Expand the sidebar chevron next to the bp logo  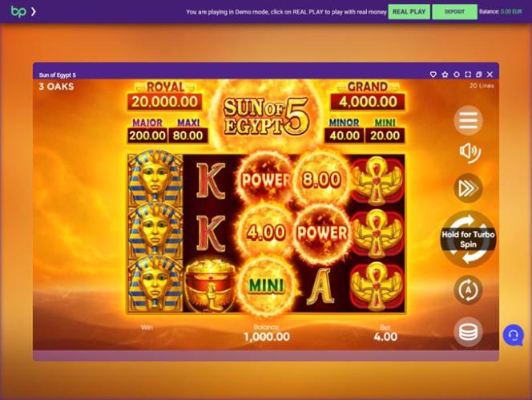point(34,12)
